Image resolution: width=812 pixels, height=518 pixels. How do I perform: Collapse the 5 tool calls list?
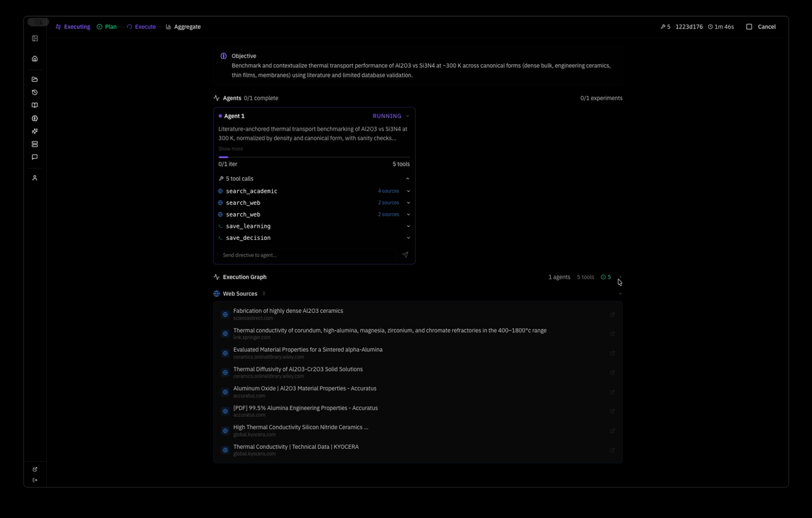(407, 179)
